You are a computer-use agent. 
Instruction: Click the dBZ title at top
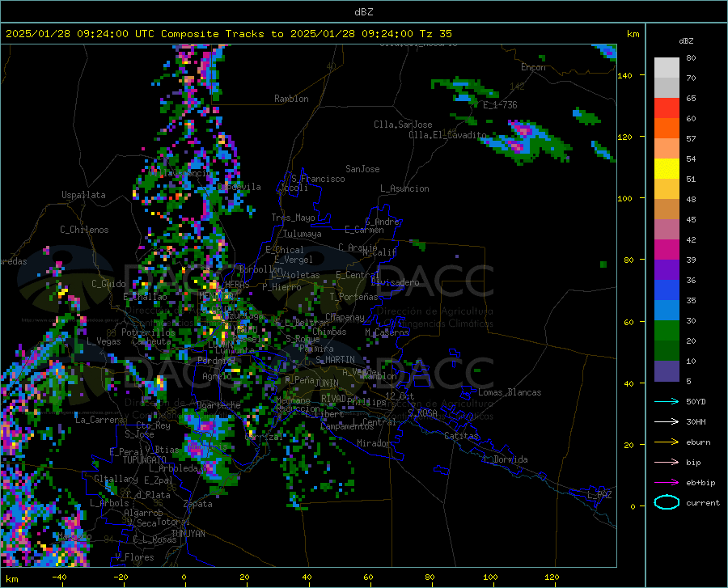coord(363,12)
